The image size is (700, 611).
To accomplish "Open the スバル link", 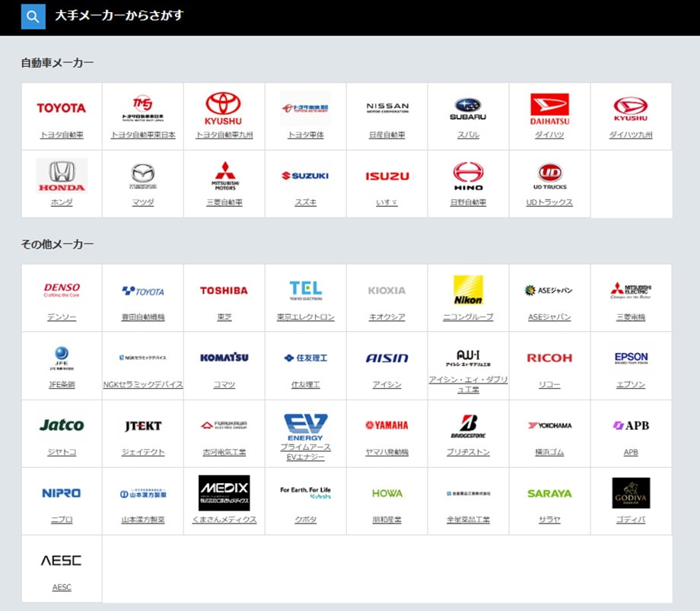I will point(468,135).
